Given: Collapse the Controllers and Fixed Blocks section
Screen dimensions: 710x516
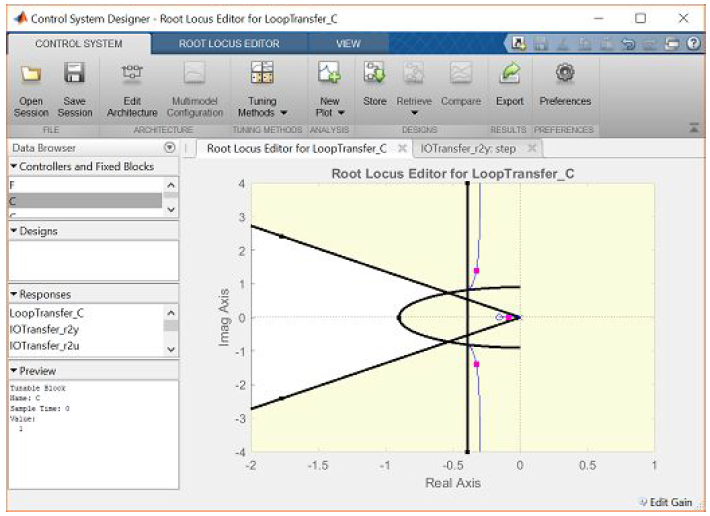Looking at the screenshot, I should [x=13, y=166].
